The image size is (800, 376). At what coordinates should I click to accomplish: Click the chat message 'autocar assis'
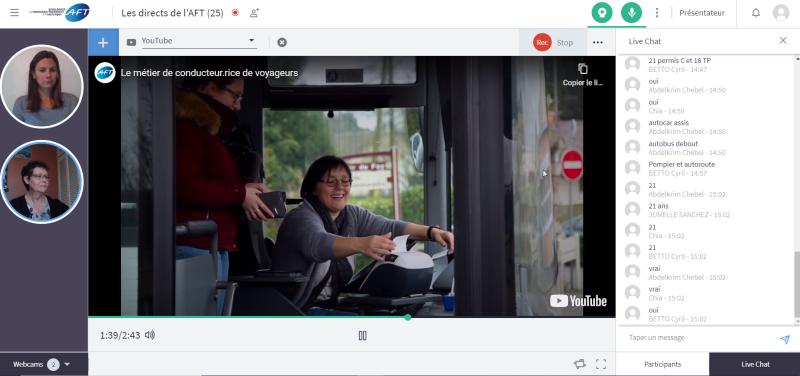coord(668,122)
